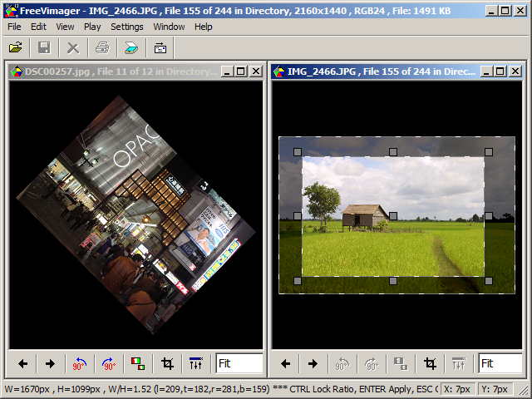Open image adjustments sliders for DSC00257.jpg

pyautogui.click(x=196, y=363)
